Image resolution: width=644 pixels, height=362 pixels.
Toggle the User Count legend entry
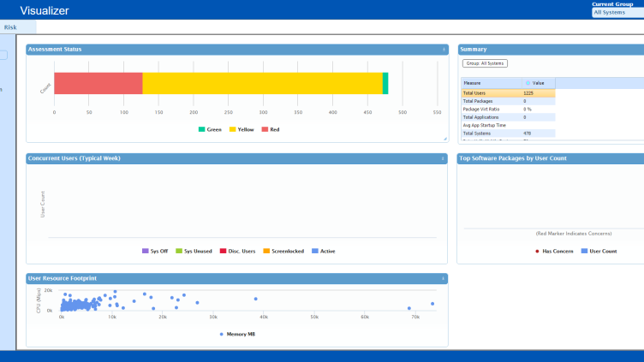(x=599, y=252)
